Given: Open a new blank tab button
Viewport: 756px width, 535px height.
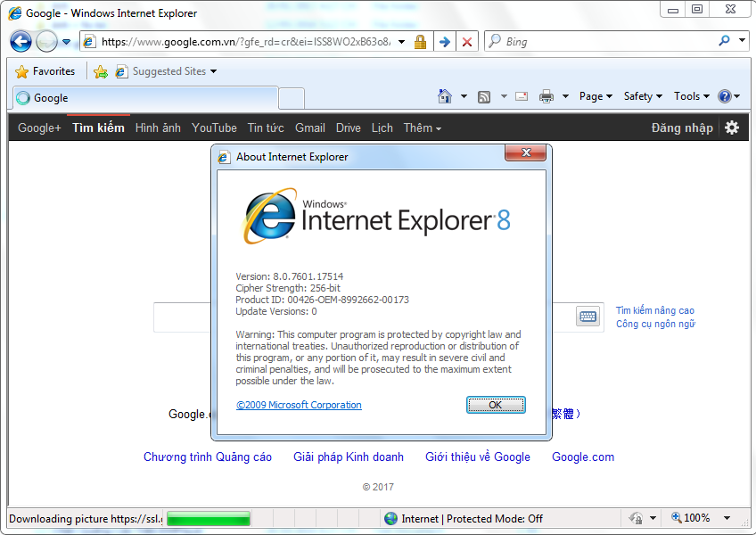Looking at the screenshot, I should (x=292, y=98).
